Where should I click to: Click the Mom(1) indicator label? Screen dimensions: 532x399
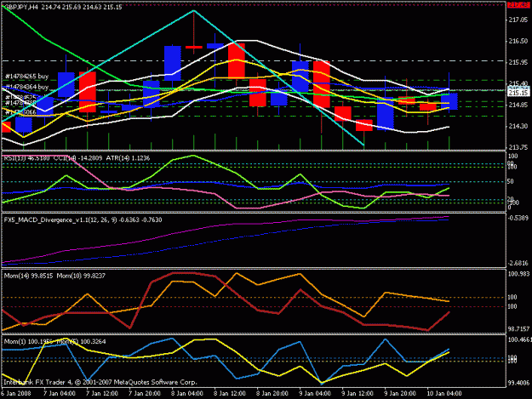(x=28, y=342)
